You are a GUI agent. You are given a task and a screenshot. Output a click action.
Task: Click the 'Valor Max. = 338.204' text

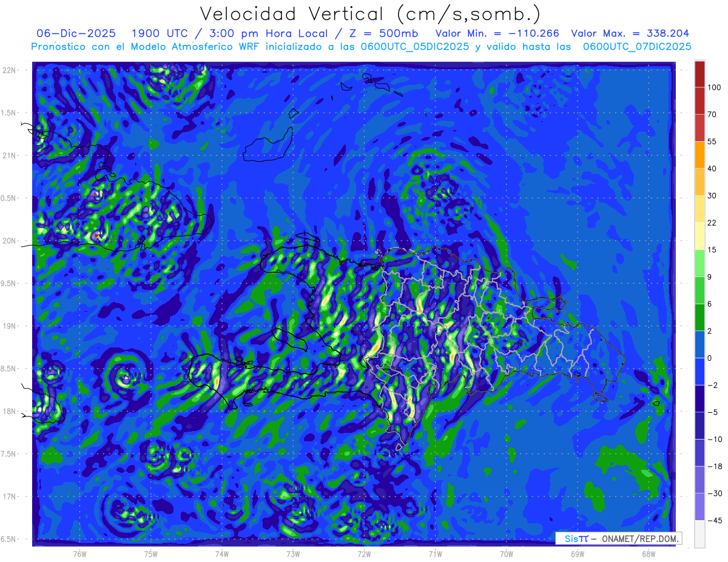[630, 33]
